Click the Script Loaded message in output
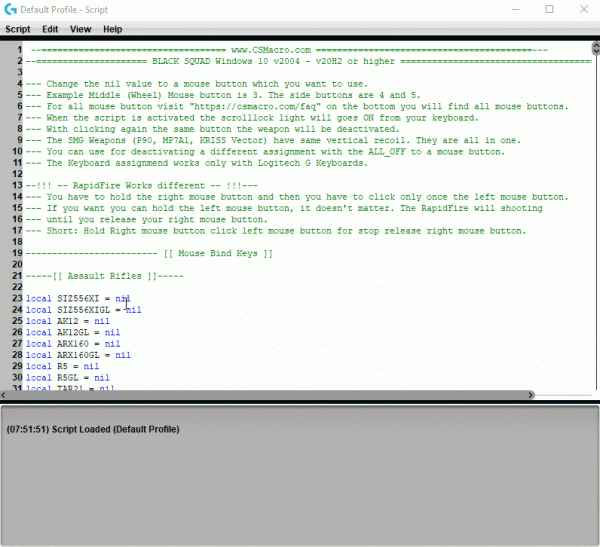Screen dimensions: 600x547 (x=93, y=429)
